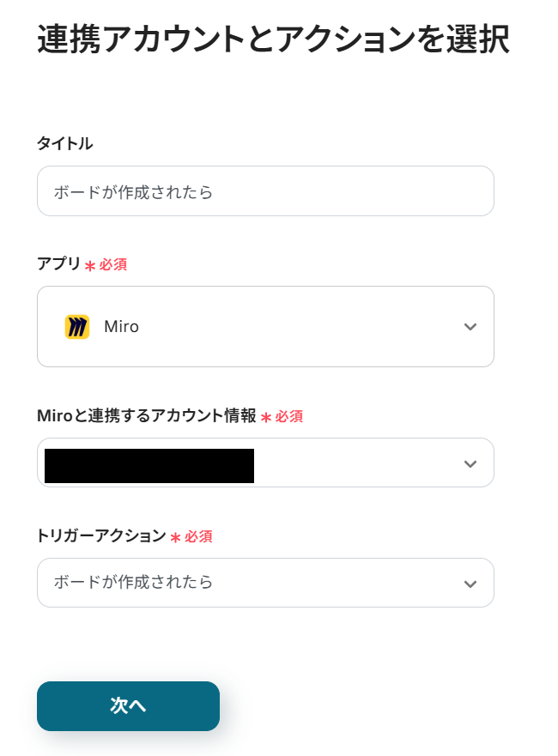Open the Miro account dropdown chevron

(470, 464)
